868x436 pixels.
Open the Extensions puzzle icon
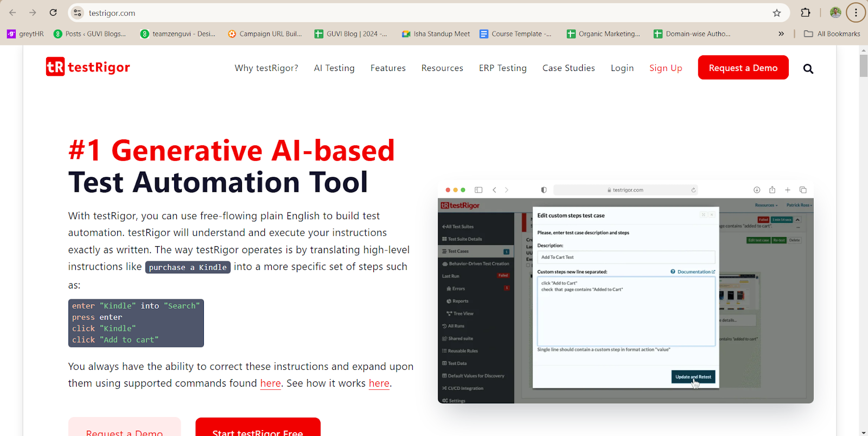point(806,12)
